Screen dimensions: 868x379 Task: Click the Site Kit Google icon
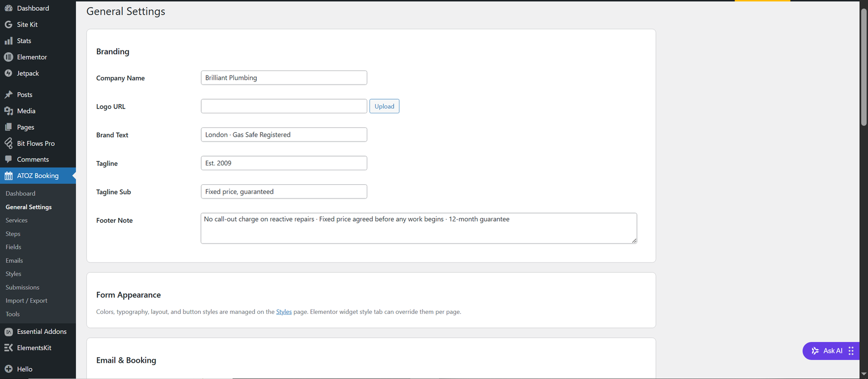pyautogui.click(x=9, y=24)
